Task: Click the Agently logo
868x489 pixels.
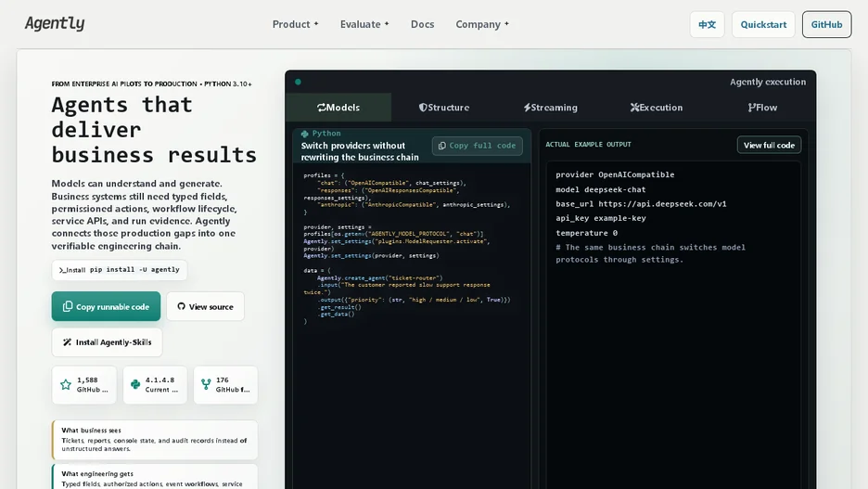Action: [55, 24]
